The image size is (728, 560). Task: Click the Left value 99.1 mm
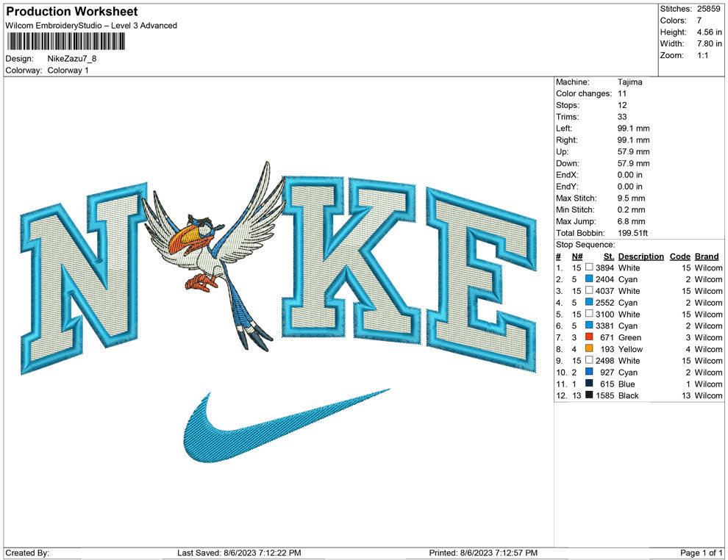pos(633,128)
